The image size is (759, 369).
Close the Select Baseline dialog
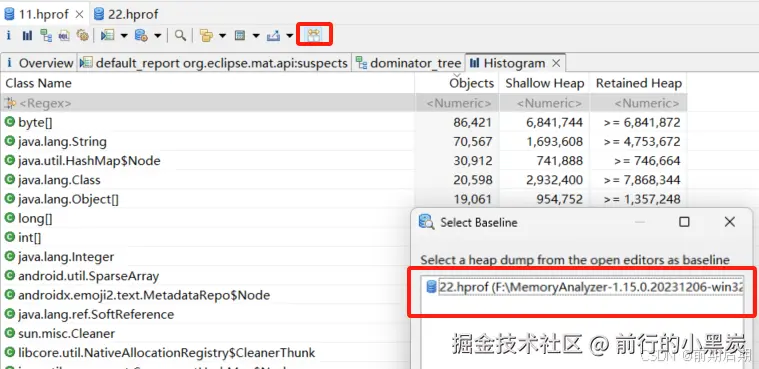pyautogui.click(x=729, y=222)
